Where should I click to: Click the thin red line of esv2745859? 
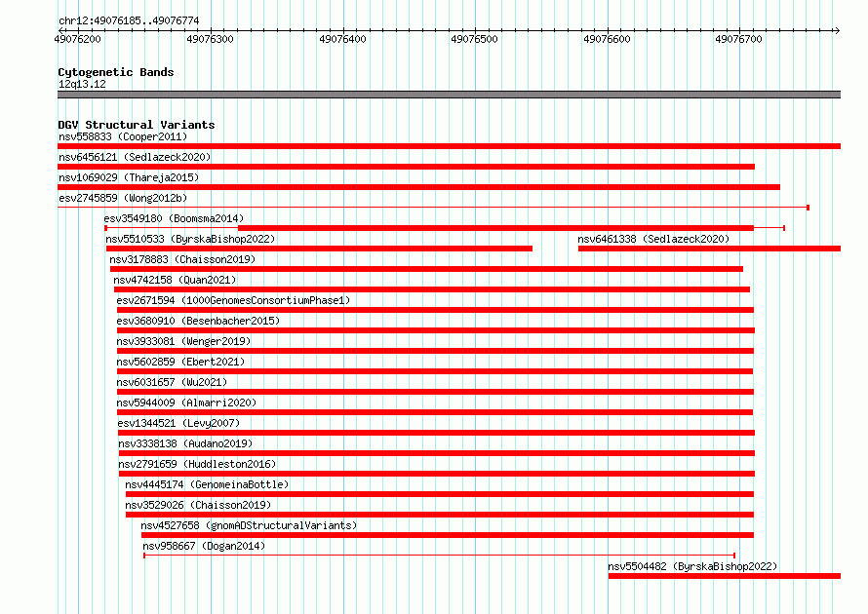(x=433, y=208)
